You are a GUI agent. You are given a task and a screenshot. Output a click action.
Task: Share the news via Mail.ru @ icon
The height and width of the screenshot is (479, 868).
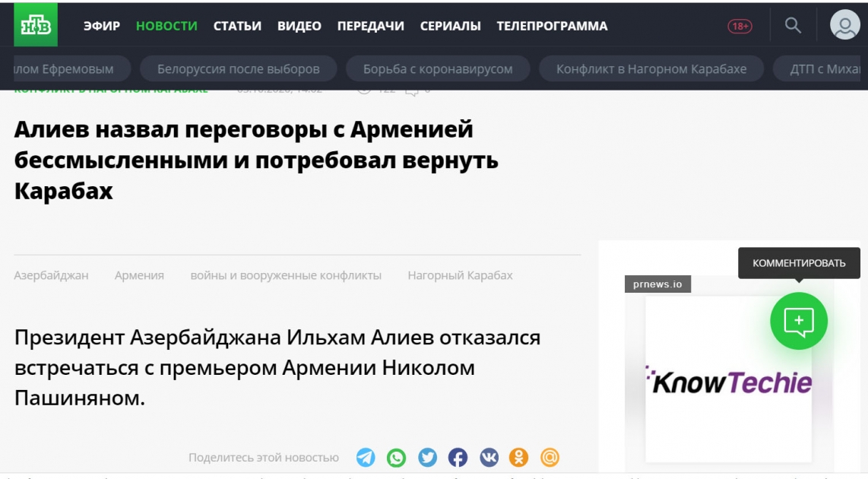tap(550, 458)
